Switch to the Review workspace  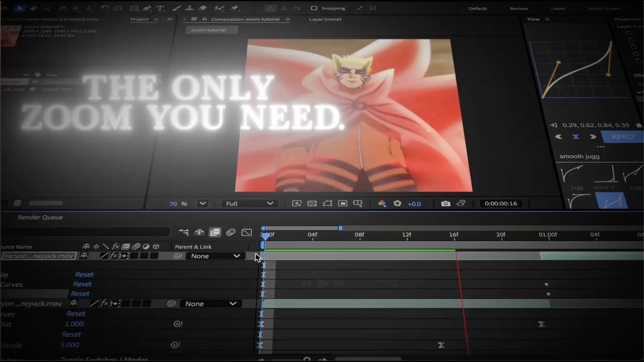tap(519, 8)
